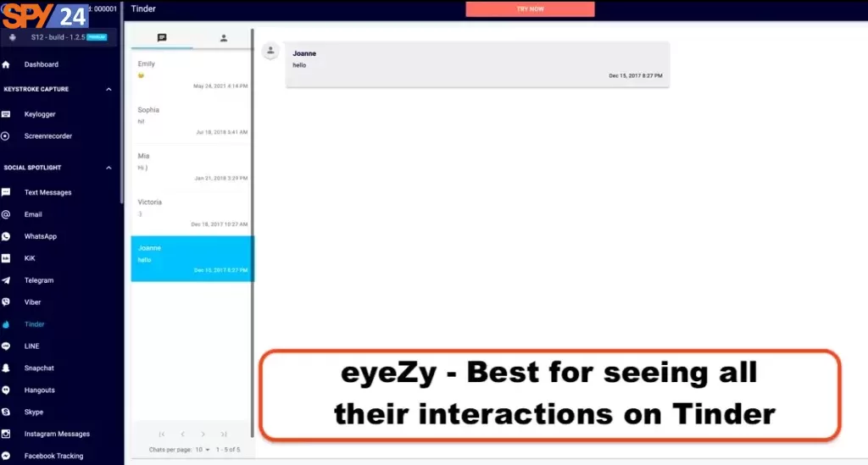Open the Email menu item
The height and width of the screenshot is (465, 868).
(x=33, y=214)
